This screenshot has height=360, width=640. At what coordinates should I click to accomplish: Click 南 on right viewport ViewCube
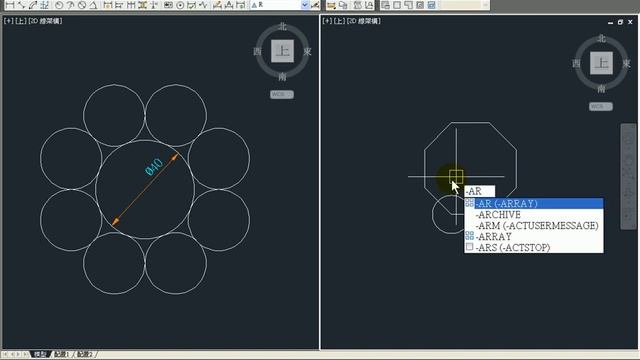(x=601, y=88)
